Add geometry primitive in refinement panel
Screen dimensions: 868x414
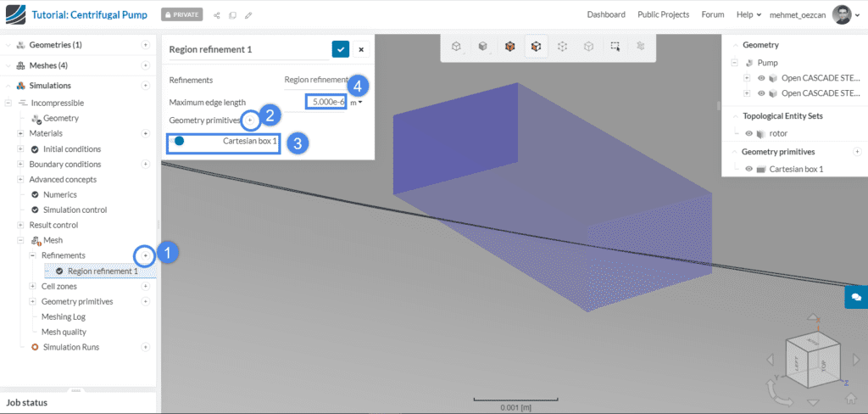[250, 120]
